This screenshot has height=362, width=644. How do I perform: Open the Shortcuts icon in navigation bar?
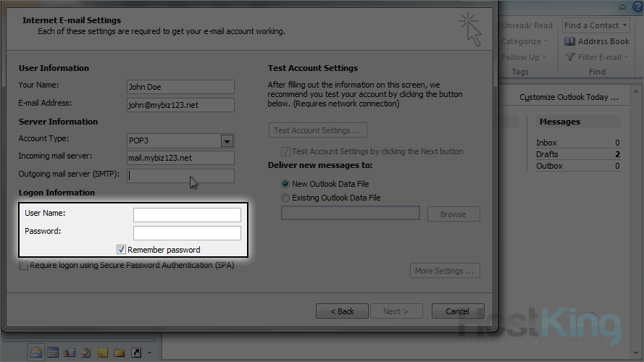[x=136, y=353]
